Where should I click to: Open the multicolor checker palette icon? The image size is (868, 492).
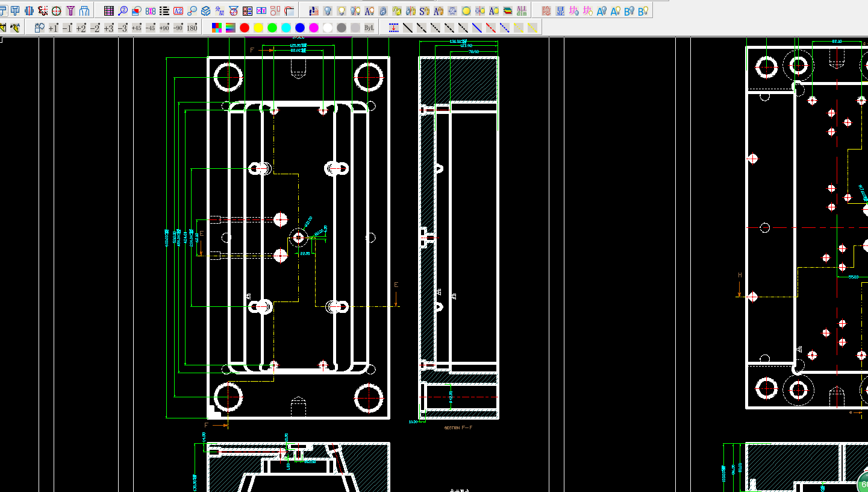(217, 28)
